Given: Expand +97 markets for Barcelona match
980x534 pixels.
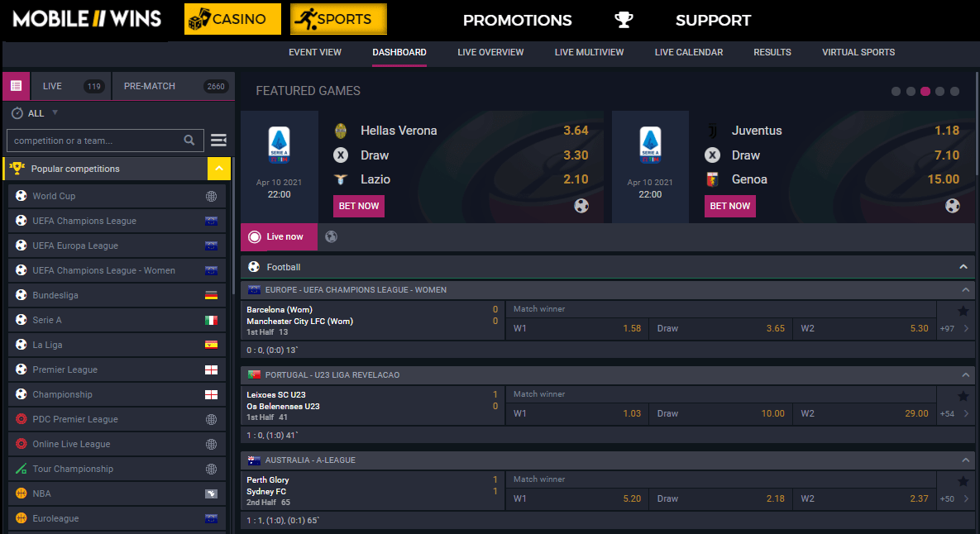Looking at the screenshot, I should pos(954,328).
